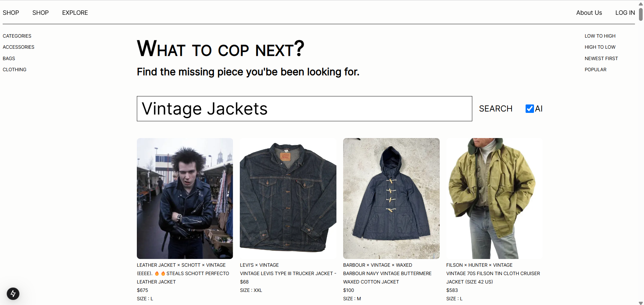The image size is (644, 305).
Task: Open the EXPLORE menu item
Action: point(75,13)
